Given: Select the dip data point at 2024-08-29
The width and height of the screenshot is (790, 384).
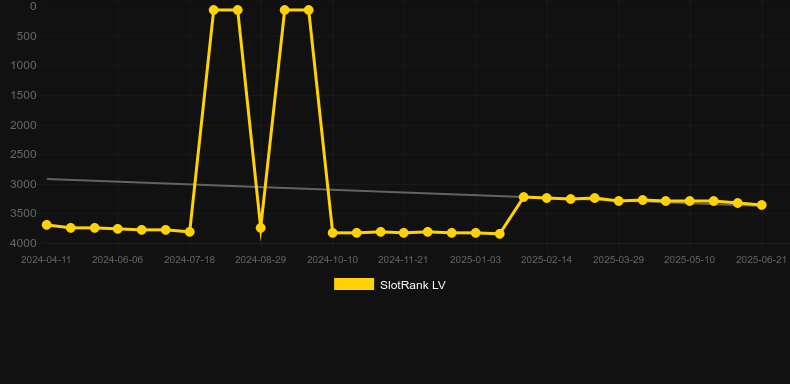Looking at the screenshot, I should coord(260,228).
